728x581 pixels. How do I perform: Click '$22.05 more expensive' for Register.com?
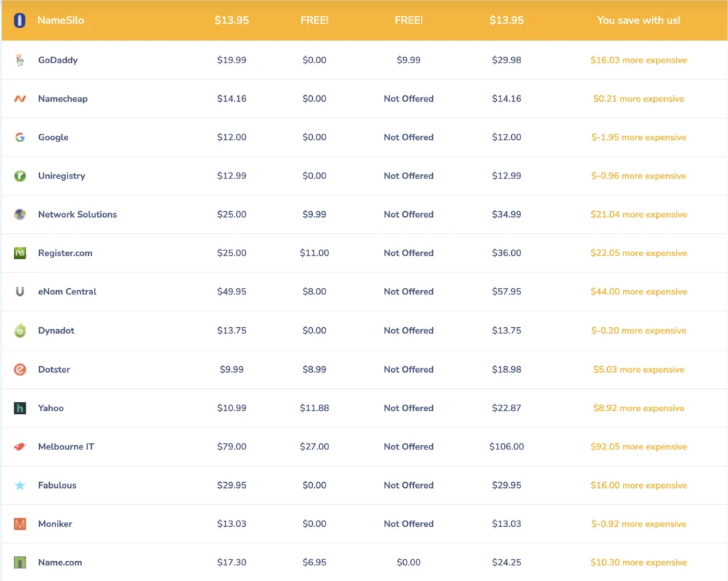[x=639, y=253]
